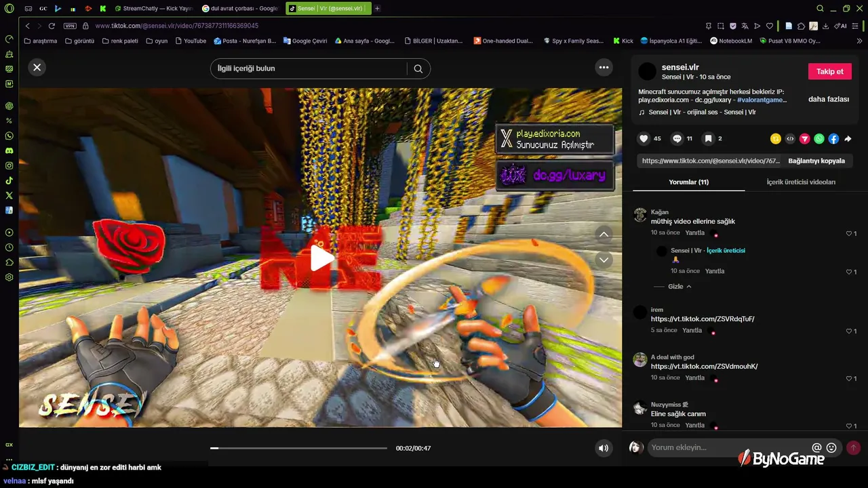Show more bookmarks chevron

[859, 41]
